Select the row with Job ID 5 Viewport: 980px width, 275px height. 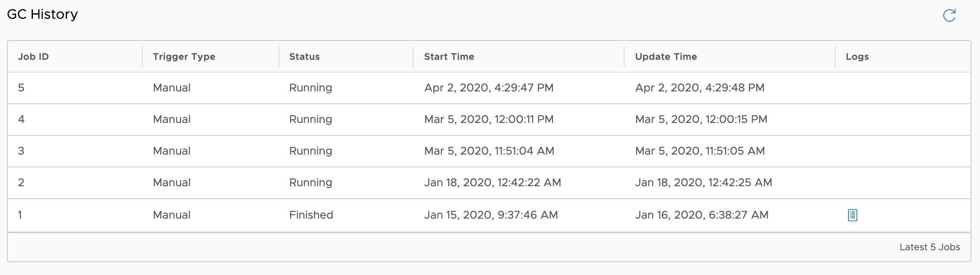point(21,88)
